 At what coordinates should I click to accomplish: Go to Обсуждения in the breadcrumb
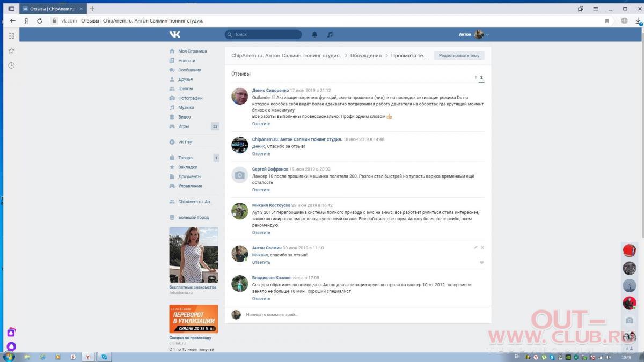tap(366, 55)
